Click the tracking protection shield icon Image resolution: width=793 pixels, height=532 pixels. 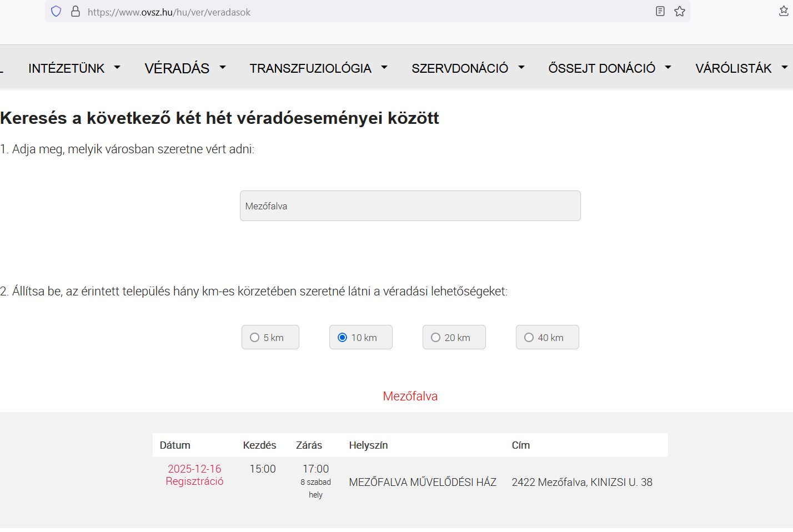coord(56,12)
